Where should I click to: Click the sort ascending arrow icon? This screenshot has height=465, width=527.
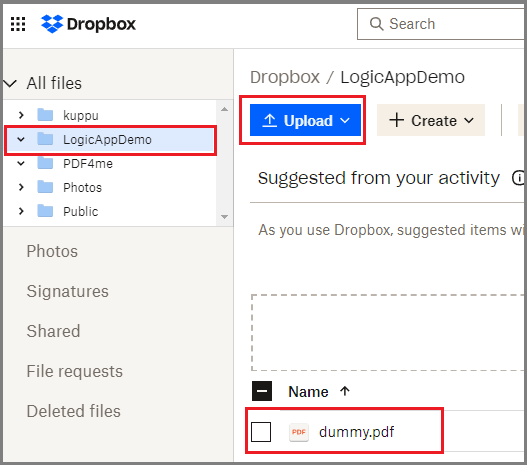coord(345,391)
